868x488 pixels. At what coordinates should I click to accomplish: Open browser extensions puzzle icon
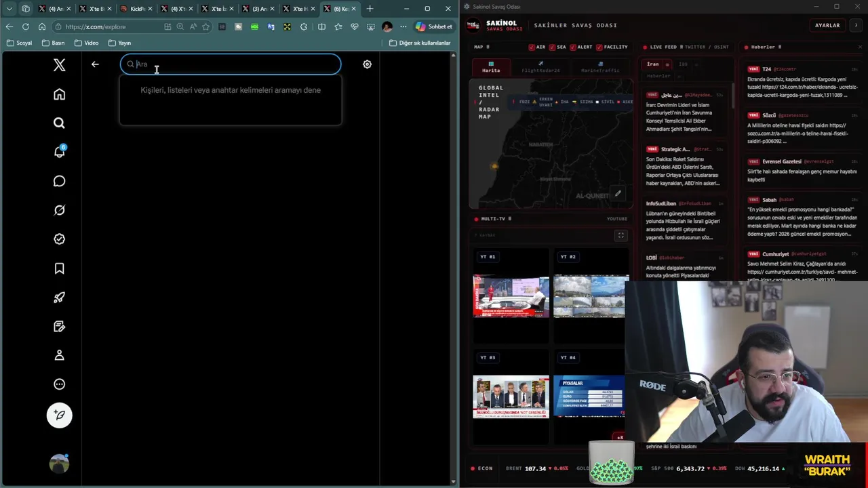(303, 26)
